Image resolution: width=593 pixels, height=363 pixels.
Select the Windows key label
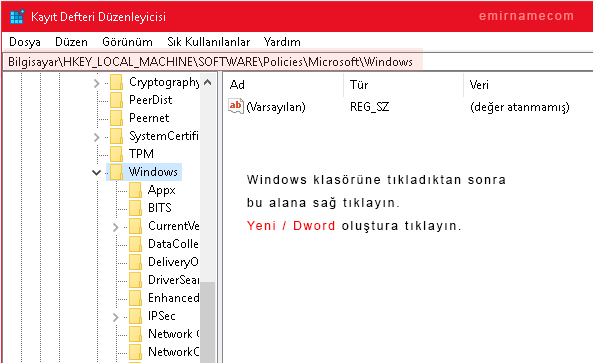(x=153, y=172)
